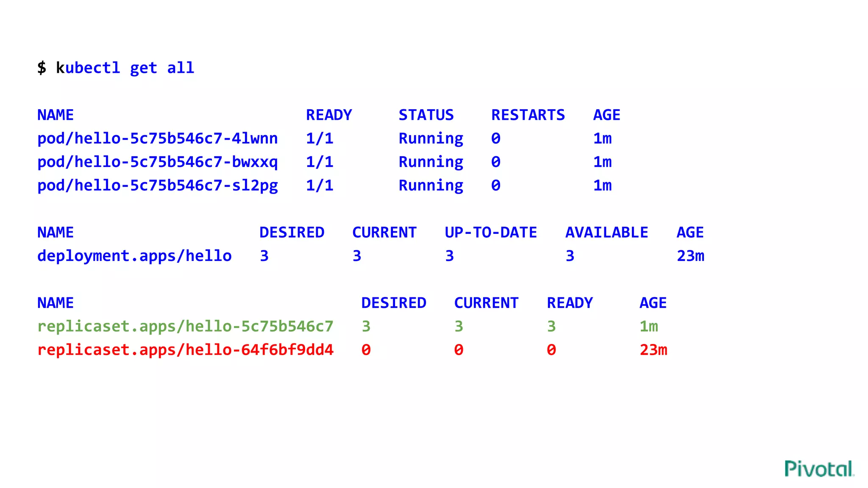Click the $ shell prompt symbol
Image resolution: width=868 pixels, height=488 pixels.
point(42,68)
